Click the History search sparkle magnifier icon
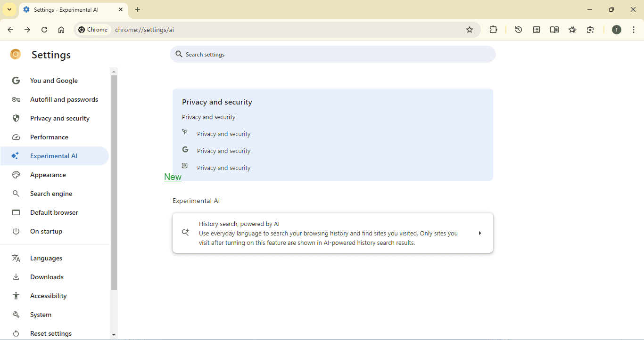The image size is (644, 340). tap(185, 232)
